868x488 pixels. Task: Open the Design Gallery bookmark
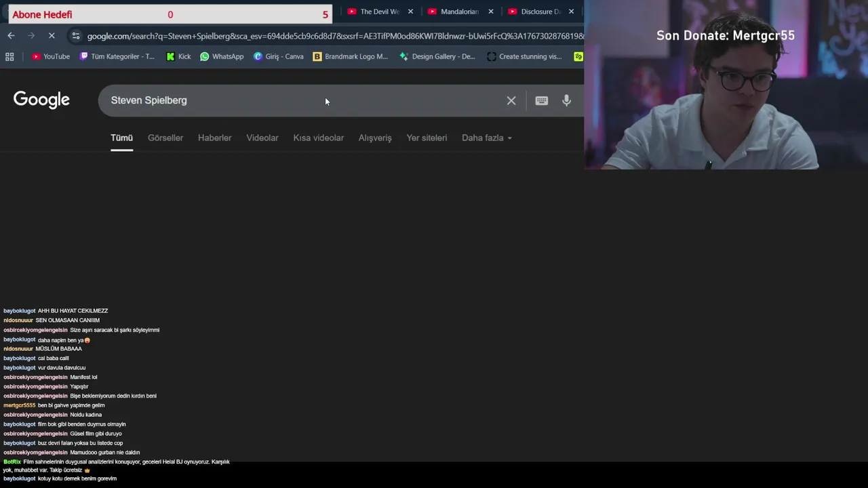click(437, 57)
